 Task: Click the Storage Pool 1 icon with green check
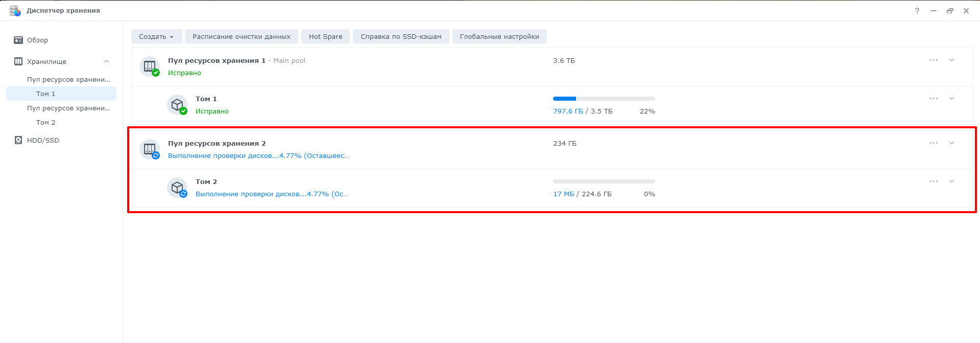150,66
